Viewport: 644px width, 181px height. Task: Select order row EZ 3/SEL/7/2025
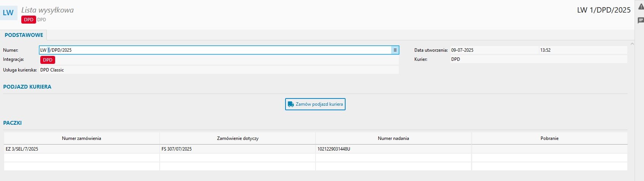81,149
